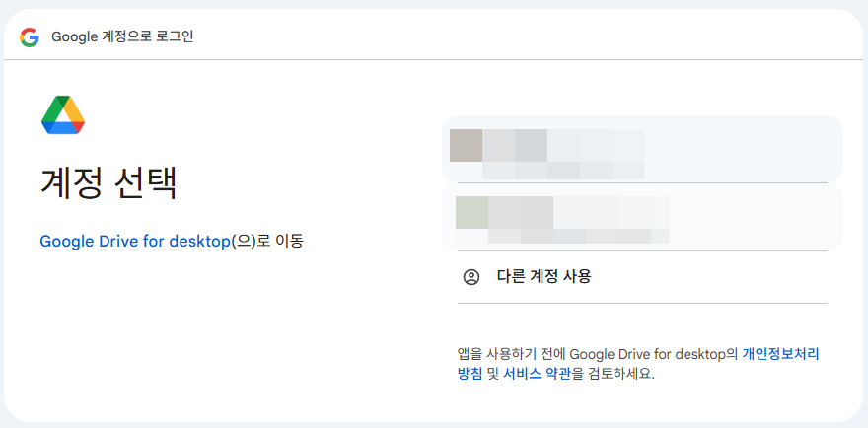
Task: Click the person icon beside 다른 계정 사용
Action: [471, 277]
